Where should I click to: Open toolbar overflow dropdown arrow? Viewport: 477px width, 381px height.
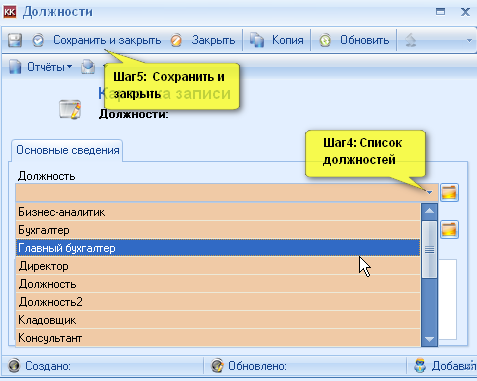click(x=469, y=40)
